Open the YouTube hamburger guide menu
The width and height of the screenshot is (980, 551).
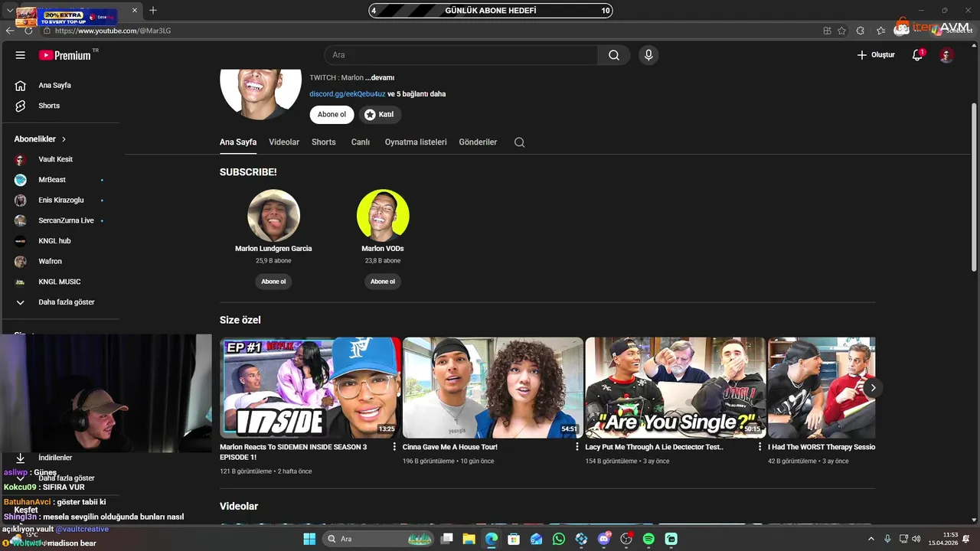point(21,55)
